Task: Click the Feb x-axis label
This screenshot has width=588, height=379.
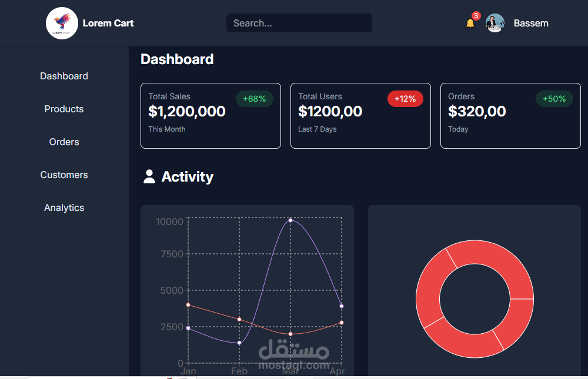Action: pos(239,371)
